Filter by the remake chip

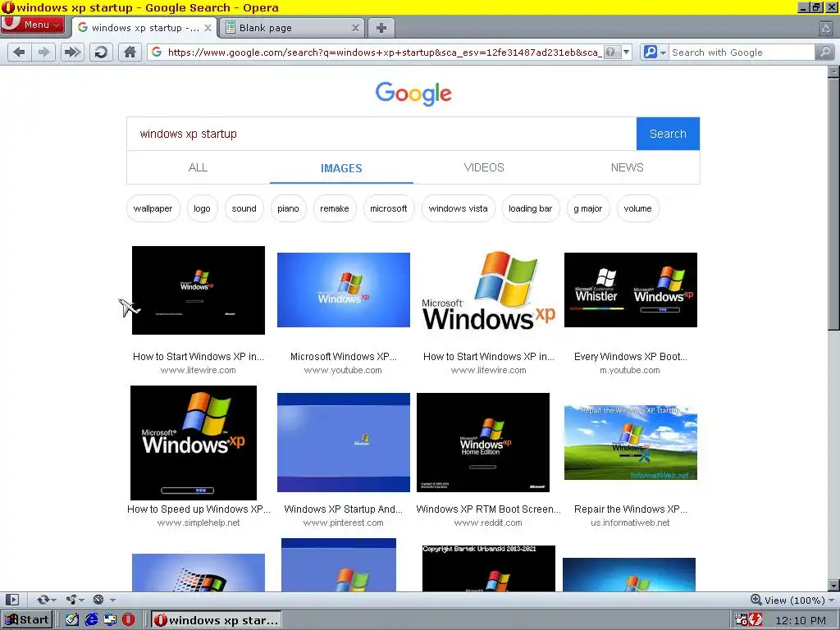pyautogui.click(x=335, y=208)
